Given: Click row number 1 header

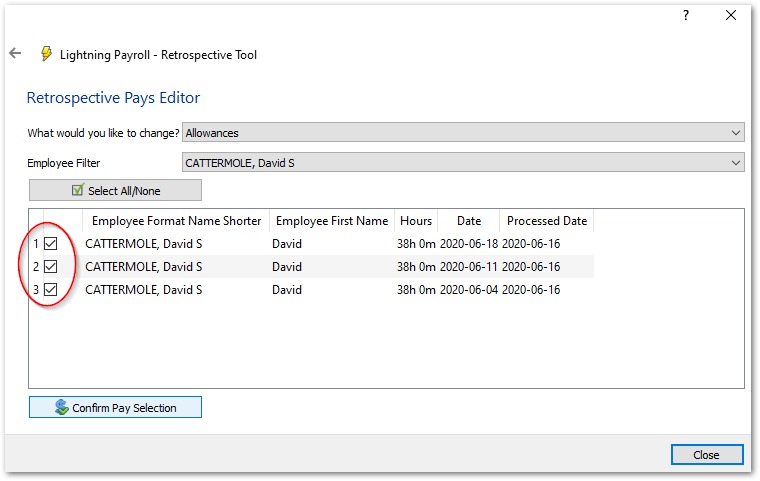Looking at the screenshot, I should pyautogui.click(x=36, y=243).
